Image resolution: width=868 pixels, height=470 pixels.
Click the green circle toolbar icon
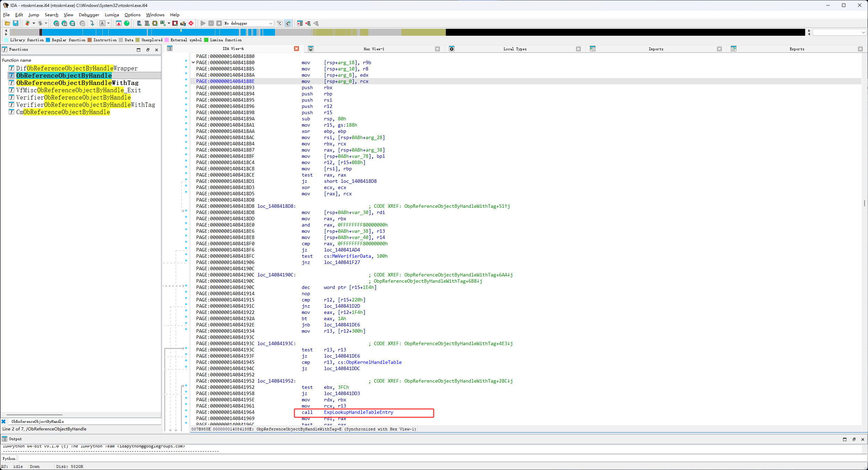tap(127, 23)
